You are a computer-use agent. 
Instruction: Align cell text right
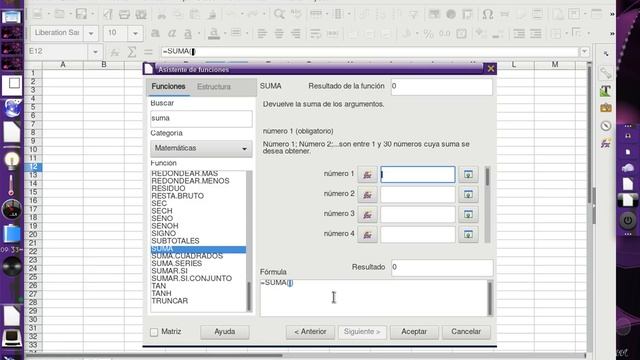tap(296, 33)
